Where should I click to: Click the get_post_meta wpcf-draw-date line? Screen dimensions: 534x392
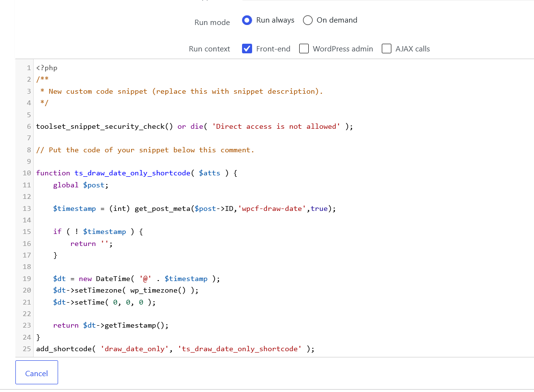pos(194,208)
